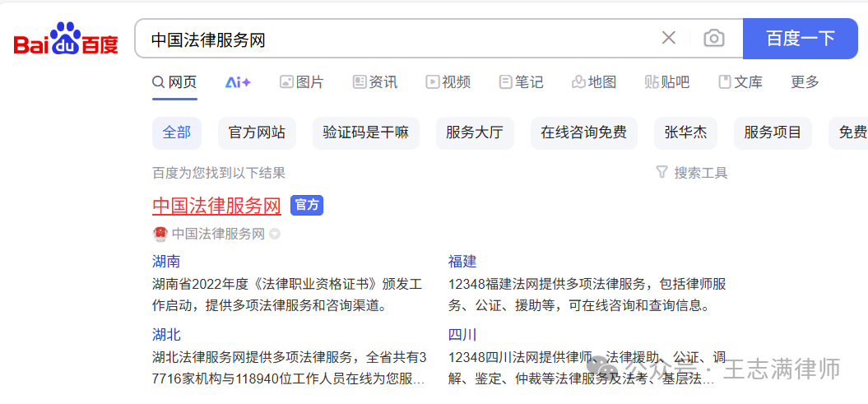Click the 官方 badge next to result title
The width and height of the screenshot is (868, 404).
pyautogui.click(x=307, y=206)
